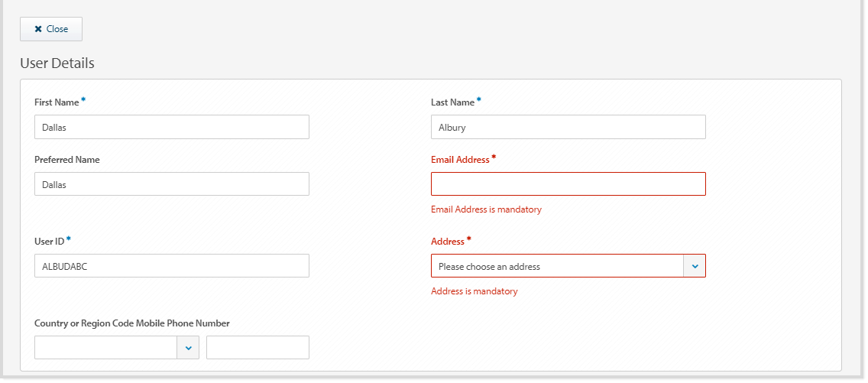Click 'Email Address is mandatory' error message

click(x=486, y=209)
